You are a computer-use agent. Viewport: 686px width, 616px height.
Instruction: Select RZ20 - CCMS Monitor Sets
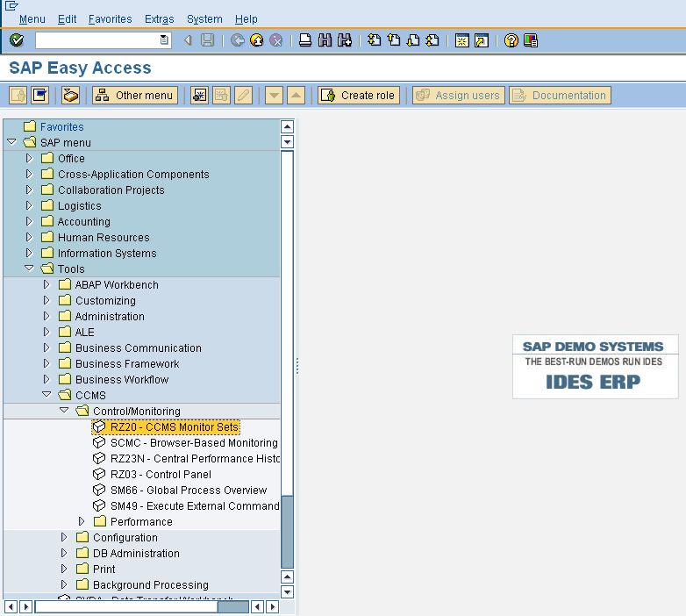point(167,427)
